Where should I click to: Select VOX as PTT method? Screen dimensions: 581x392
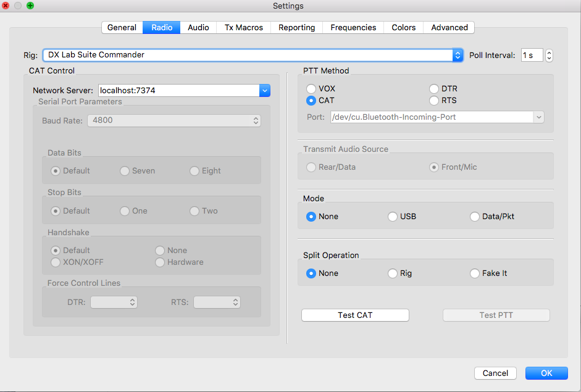pos(320,88)
